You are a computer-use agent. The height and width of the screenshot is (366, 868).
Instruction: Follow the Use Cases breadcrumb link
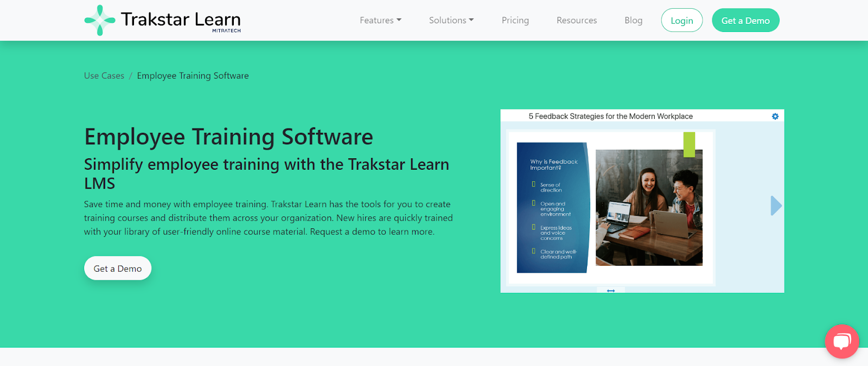104,75
